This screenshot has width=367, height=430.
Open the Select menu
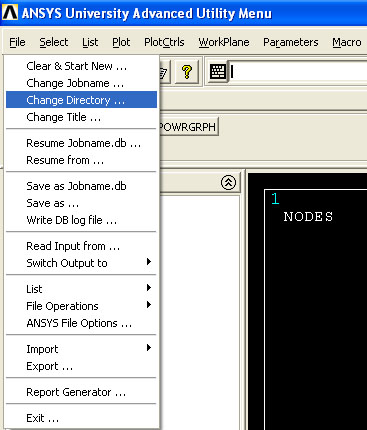(54, 42)
